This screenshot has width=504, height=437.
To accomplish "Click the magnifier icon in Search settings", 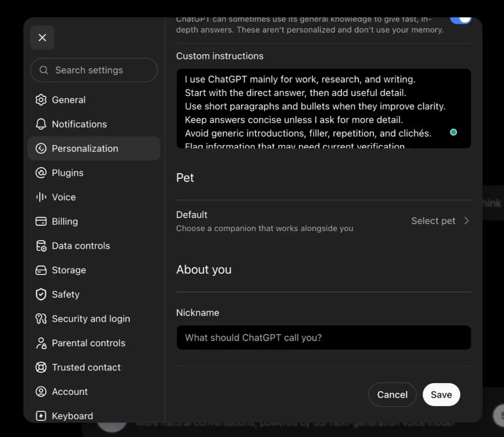I will (x=44, y=70).
